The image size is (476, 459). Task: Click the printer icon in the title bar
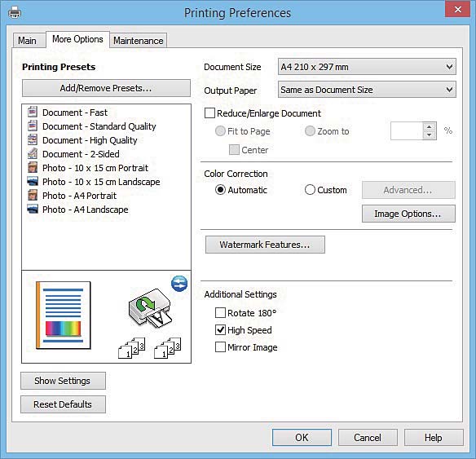coord(15,12)
